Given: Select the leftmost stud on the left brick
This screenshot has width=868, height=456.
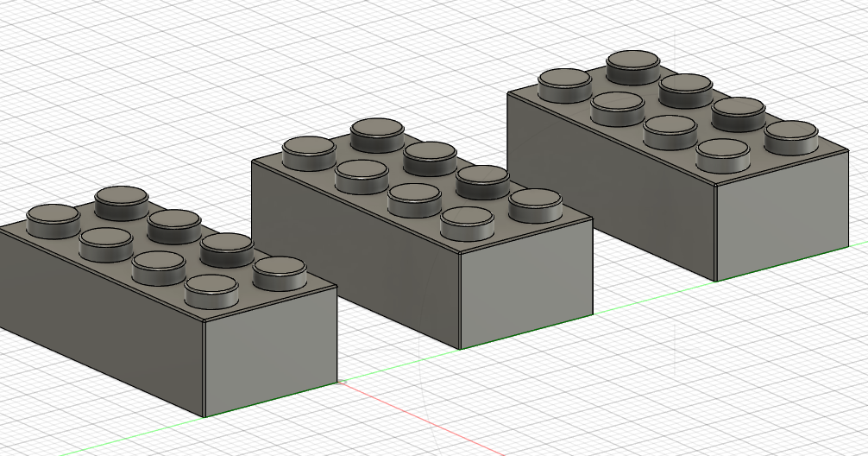Looking at the screenshot, I should click(x=53, y=220).
